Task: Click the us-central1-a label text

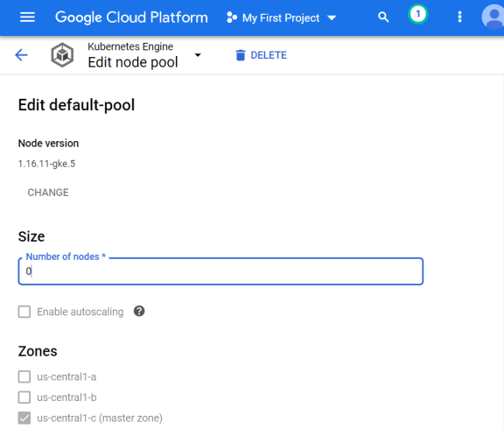Action: coord(66,376)
